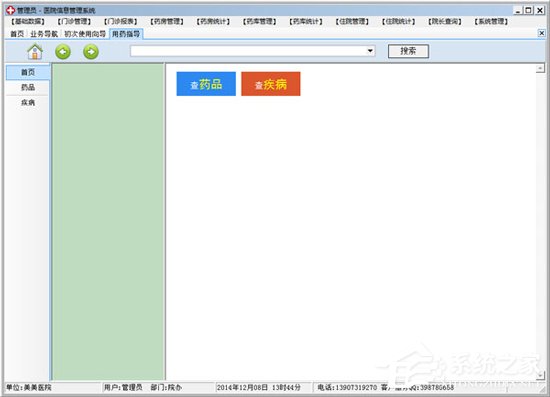The image size is (550, 397).
Task: Click the 搜索 button
Action: pyautogui.click(x=408, y=51)
